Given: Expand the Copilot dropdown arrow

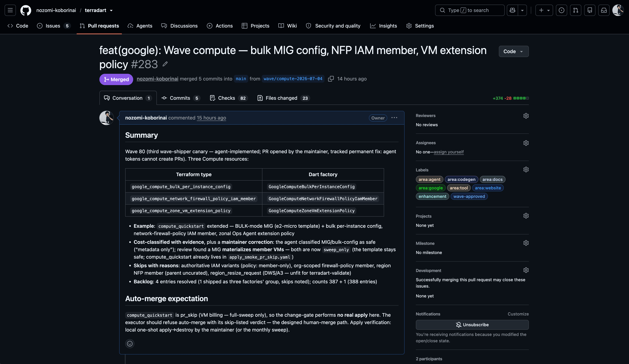Looking at the screenshot, I should (x=522, y=10).
